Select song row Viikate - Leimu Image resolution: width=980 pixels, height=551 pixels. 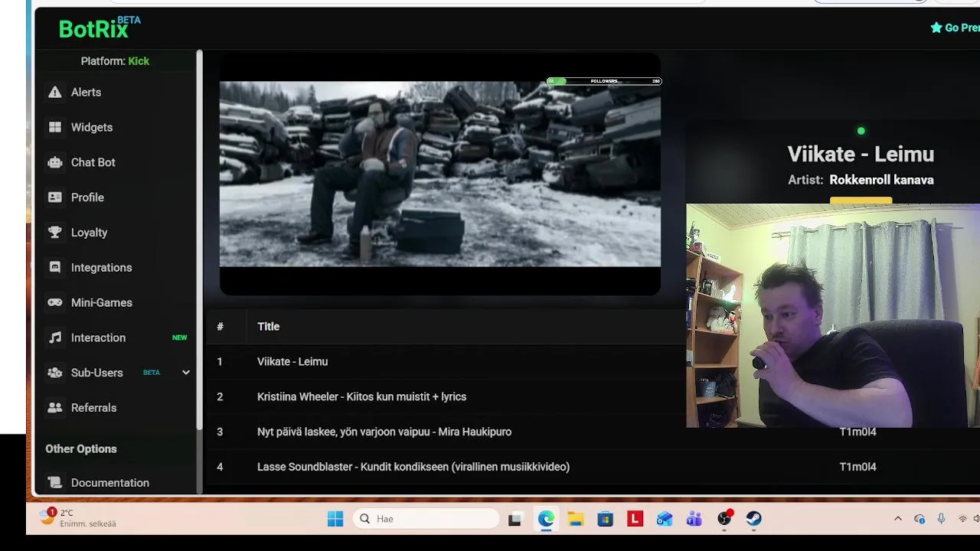click(x=292, y=361)
